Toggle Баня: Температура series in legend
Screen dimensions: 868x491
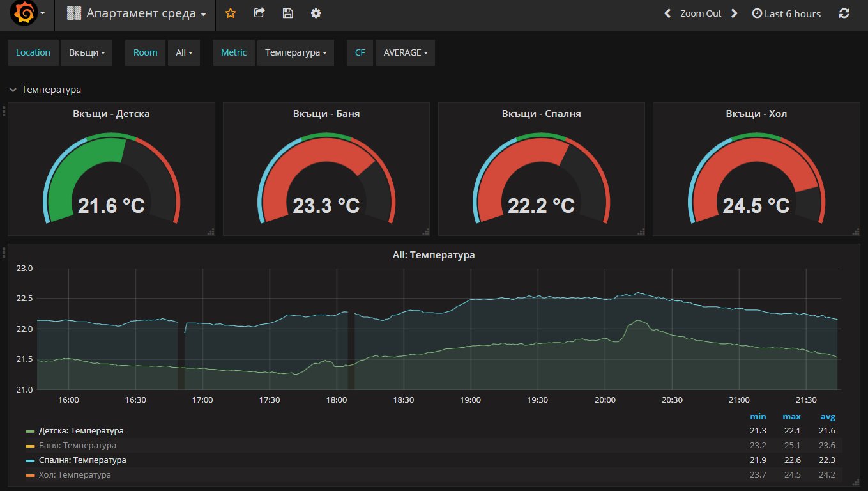click(77, 446)
